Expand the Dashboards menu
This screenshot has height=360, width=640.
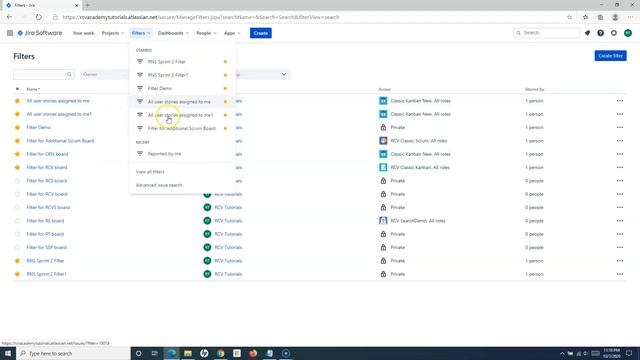tap(173, 33)
